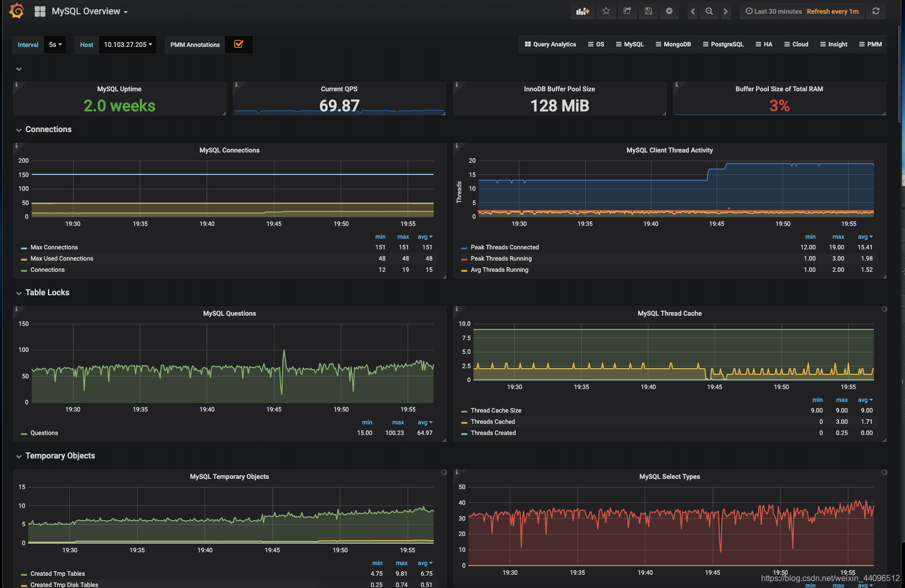Toggle the Max Used Connections legend series
The image size is (905, 588).
[62, 259]
